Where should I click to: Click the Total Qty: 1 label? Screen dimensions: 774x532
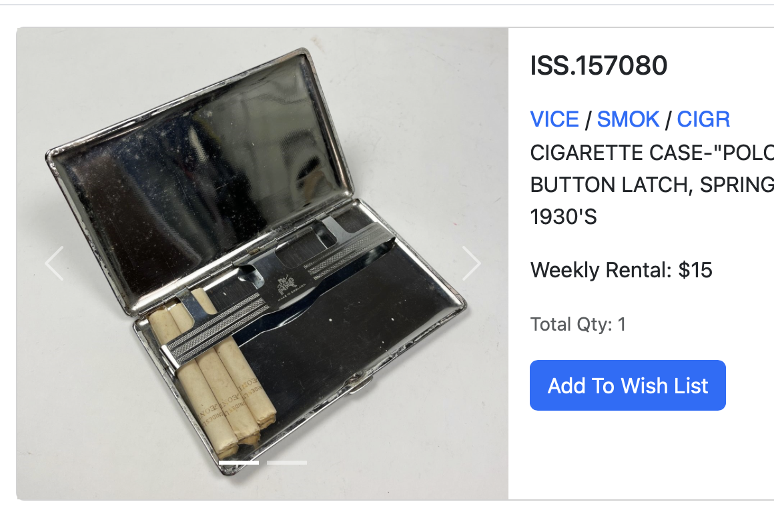578,325
